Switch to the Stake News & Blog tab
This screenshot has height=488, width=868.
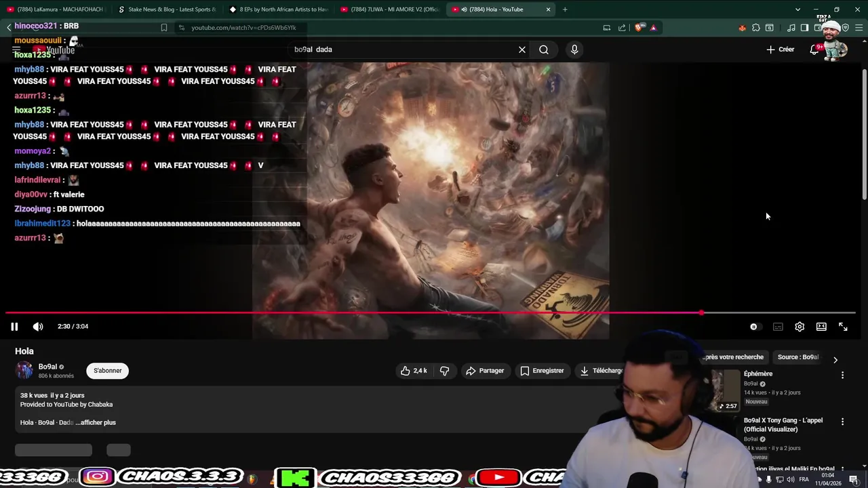coord(166,9)
